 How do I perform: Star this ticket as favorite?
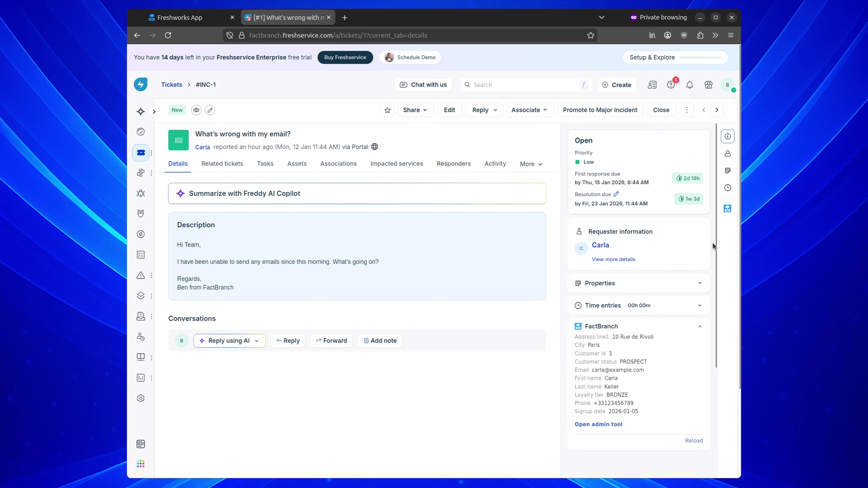point(387,110)
